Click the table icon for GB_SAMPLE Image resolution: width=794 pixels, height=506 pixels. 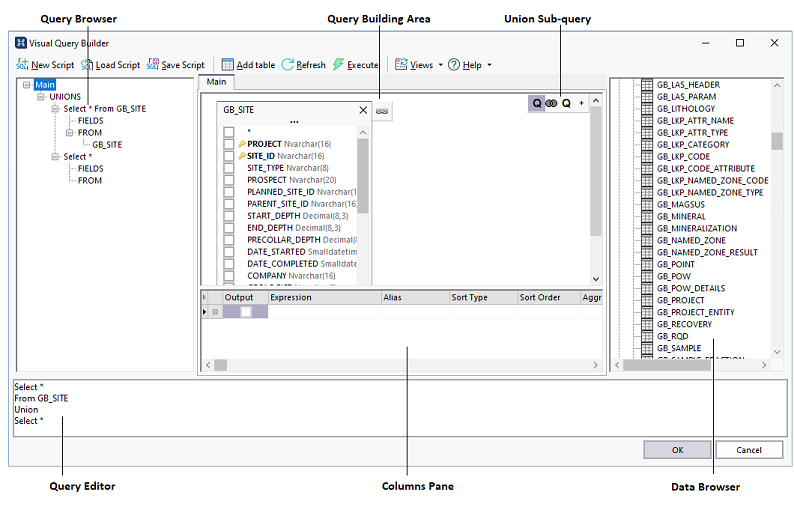[x=647, y=348]
